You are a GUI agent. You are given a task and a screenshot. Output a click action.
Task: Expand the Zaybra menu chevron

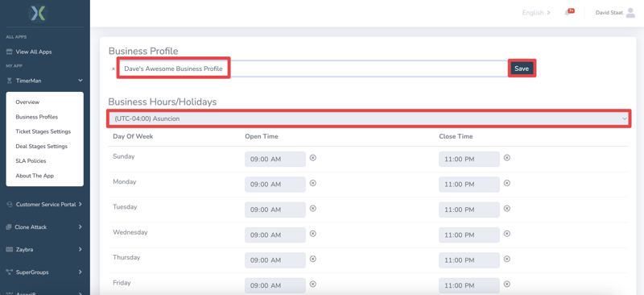pos(80,249)
